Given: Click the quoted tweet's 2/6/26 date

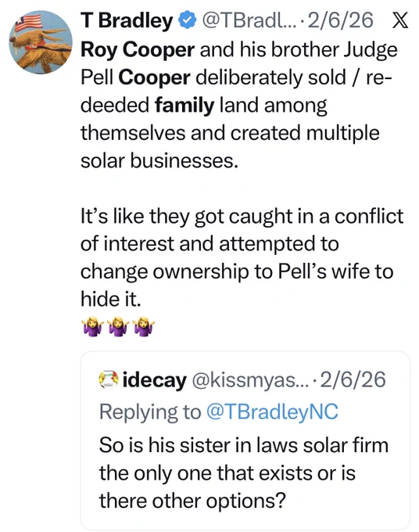Looking at the screenshot, I should pos(353,379).
